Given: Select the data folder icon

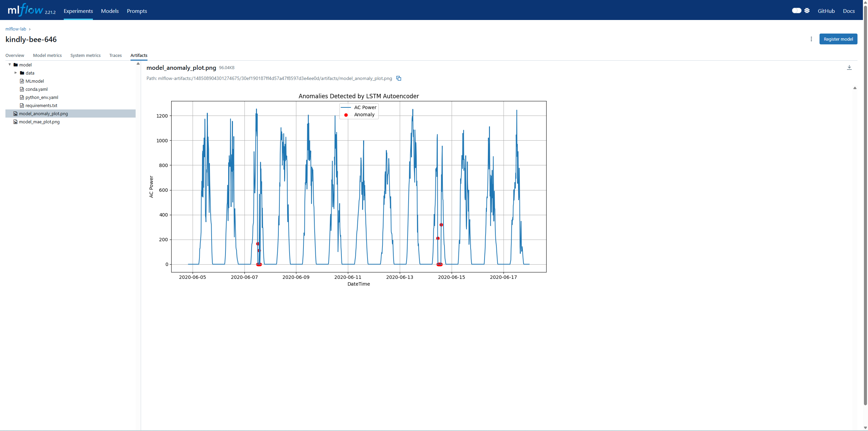Looking at the screenshot, I should [x=22, y=73].
